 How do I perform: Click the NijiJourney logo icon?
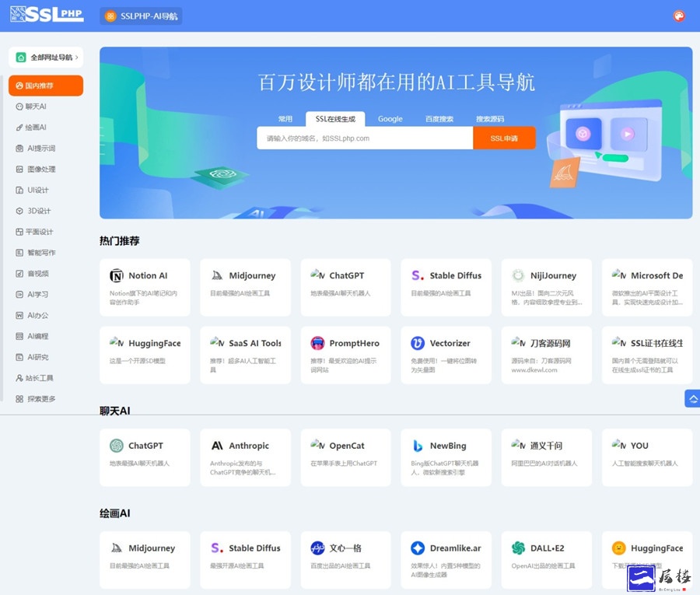[518, 276]
